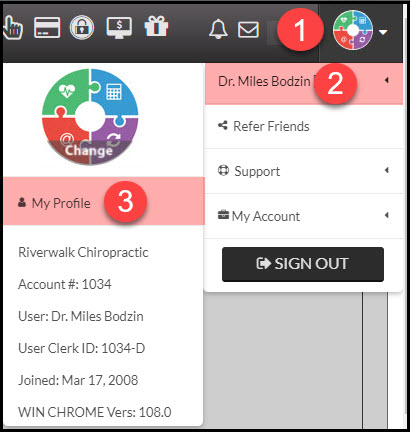
Task: Open the Refer Friends menu item
Action: point(304,126)
